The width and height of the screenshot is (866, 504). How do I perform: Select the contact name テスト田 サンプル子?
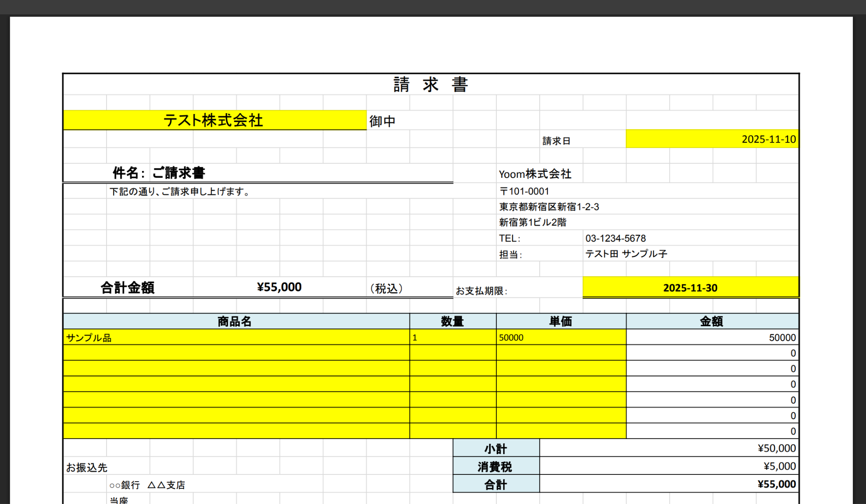coord(626,254)
